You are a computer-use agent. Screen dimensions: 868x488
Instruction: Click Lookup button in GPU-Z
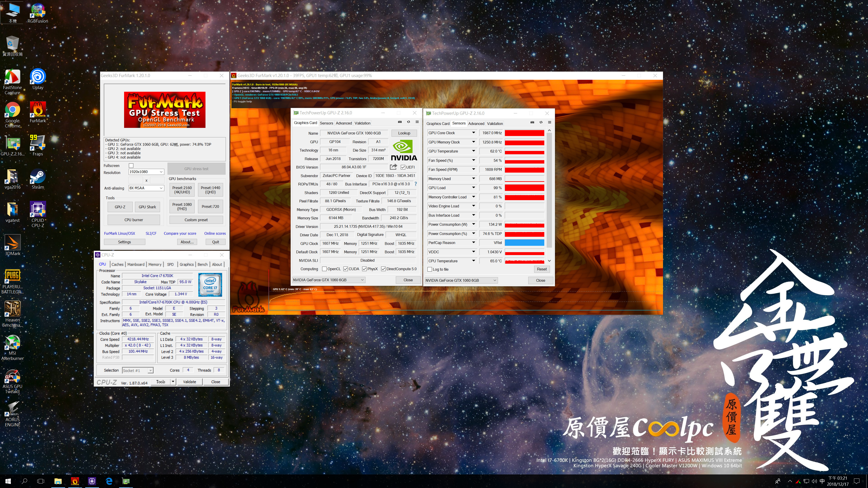point(404,133)
